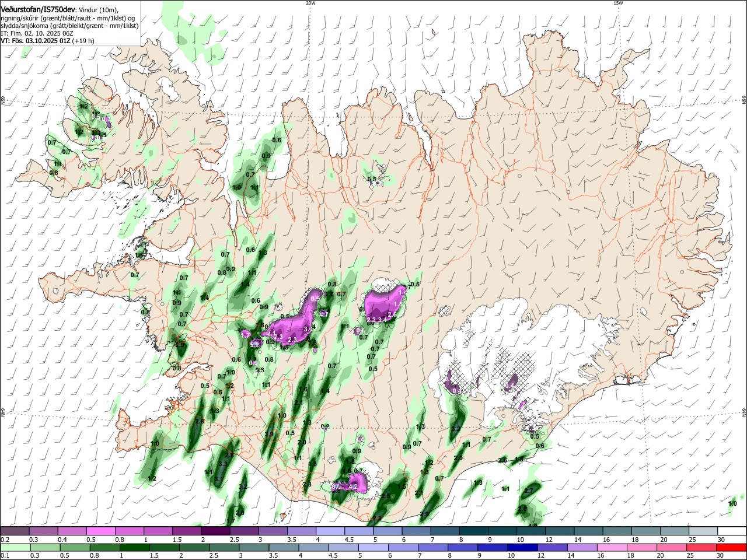The width and height of the screenshot is (747, 560).
Task: Pick the 5 mm periwinkle sleet/snow swatch
Action: 388,531
